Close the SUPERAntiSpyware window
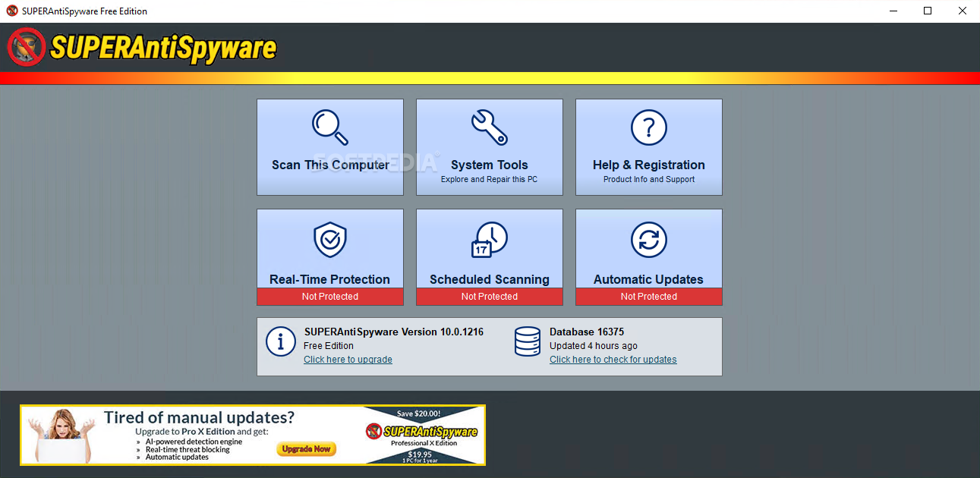The height and width of the screenshot is (478, 980). click(x=963, y=11)
